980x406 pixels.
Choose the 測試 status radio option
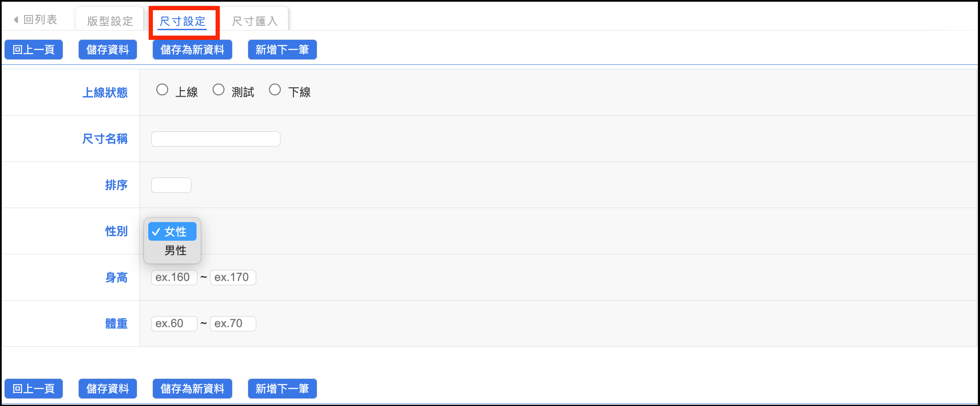219,90
